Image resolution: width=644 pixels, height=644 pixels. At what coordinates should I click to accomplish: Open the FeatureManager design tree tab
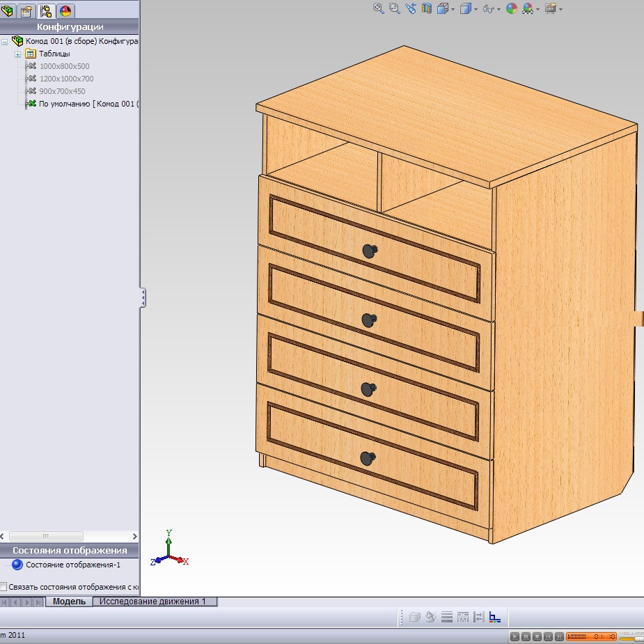coord(9,10)
